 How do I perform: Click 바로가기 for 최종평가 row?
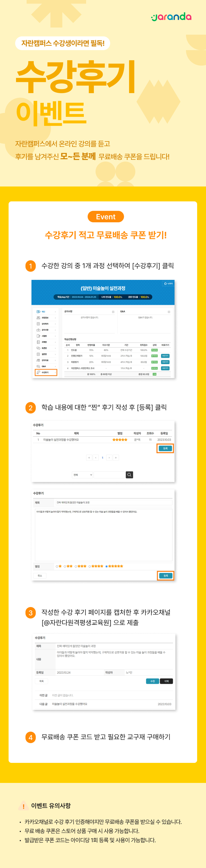pos(165,362)
